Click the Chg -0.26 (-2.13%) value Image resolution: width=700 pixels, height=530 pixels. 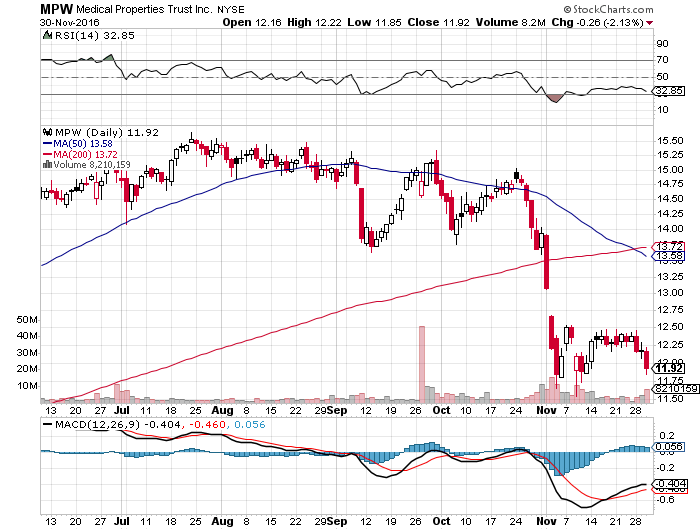[597, 22]
